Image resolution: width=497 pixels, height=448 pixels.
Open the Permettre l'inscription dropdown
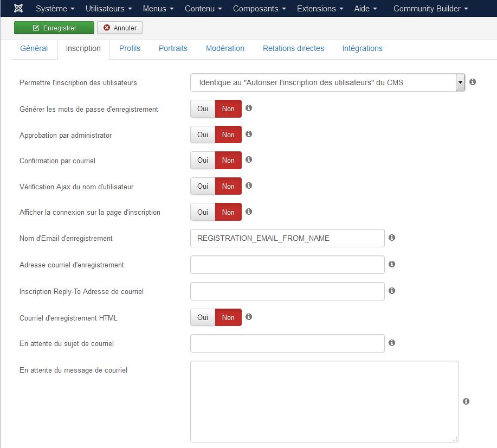(x=327, y=82)
